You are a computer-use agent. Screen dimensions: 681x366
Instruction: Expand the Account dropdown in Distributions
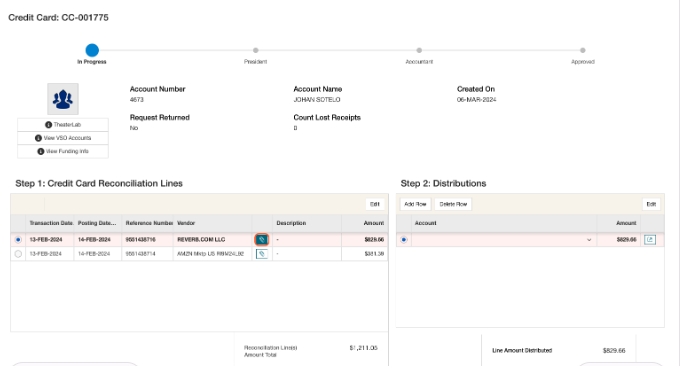(x=589, y=240)
